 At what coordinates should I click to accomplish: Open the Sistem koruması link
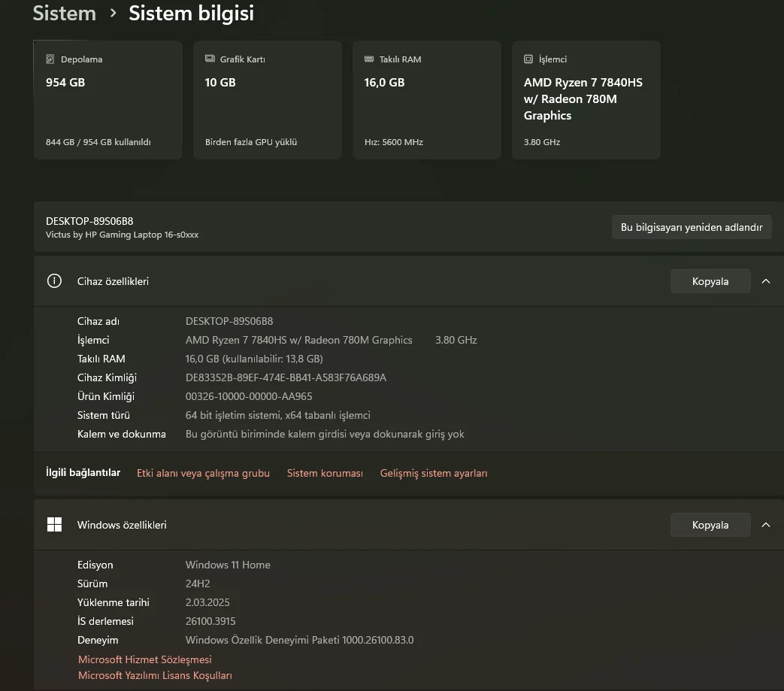pos(325,473)
